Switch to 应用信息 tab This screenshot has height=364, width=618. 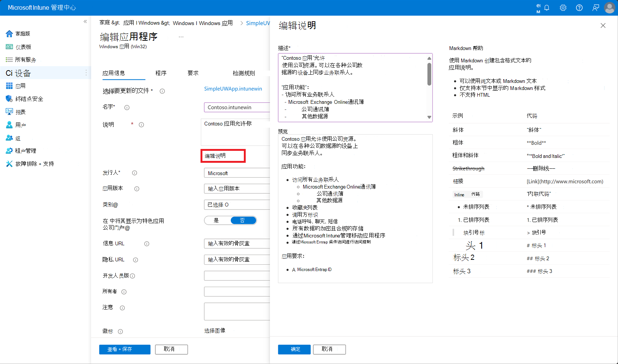tap(114, 73)
